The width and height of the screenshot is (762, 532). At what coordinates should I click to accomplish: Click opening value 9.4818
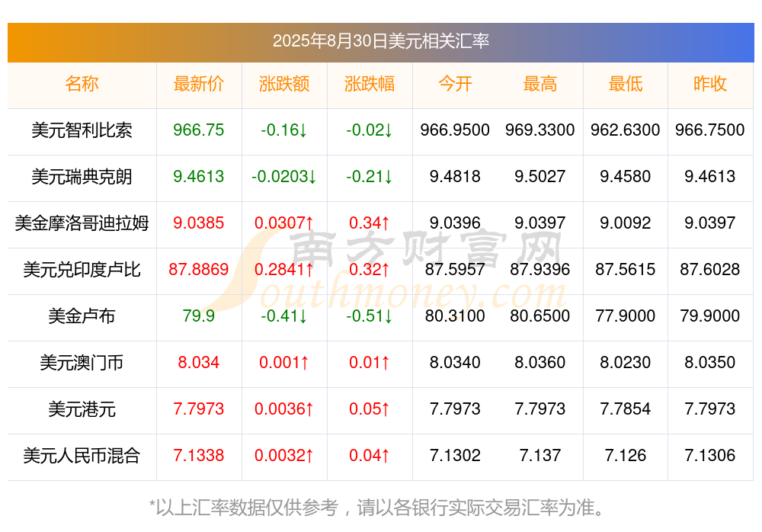[455, 177]
